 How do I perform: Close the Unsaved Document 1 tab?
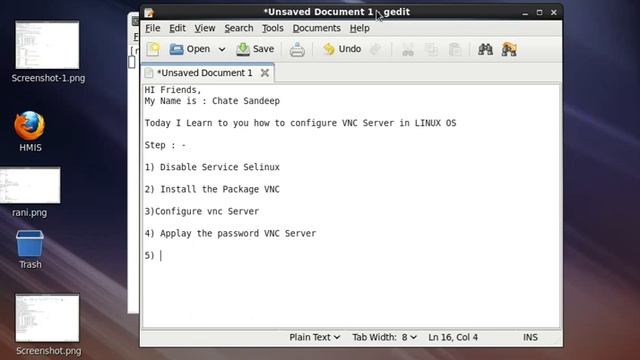(264, 73)
